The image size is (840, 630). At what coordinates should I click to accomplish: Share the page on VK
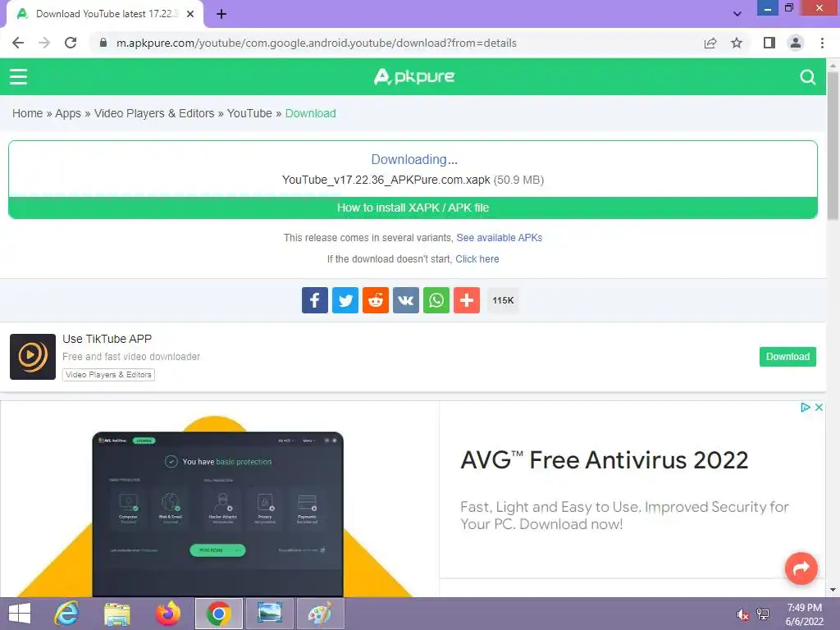pyautogui.click(x=406, y=300)
